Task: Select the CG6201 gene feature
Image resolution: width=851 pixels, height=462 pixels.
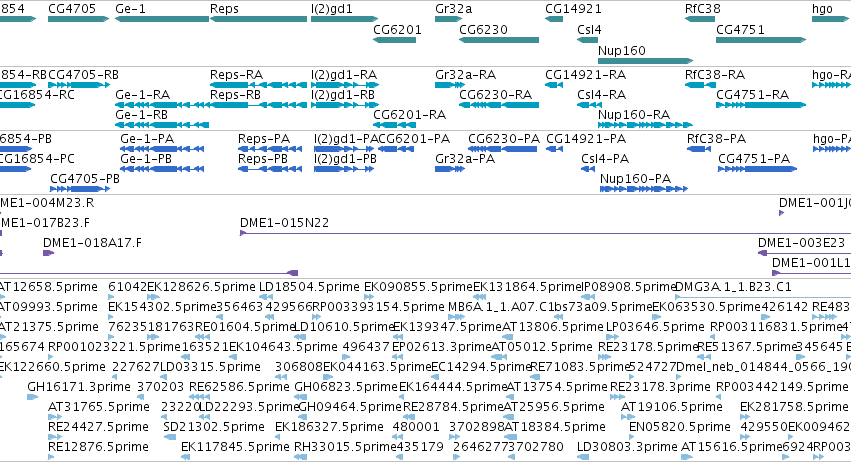Action: coord(395,40)
